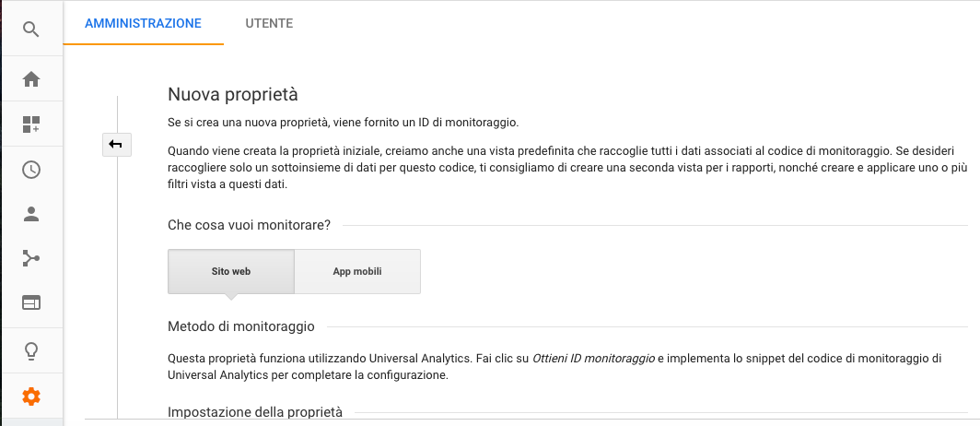Switch to the AMMINISTRAZIONE tab
This screenshot has height=426, width=980.
coord(143,23)
